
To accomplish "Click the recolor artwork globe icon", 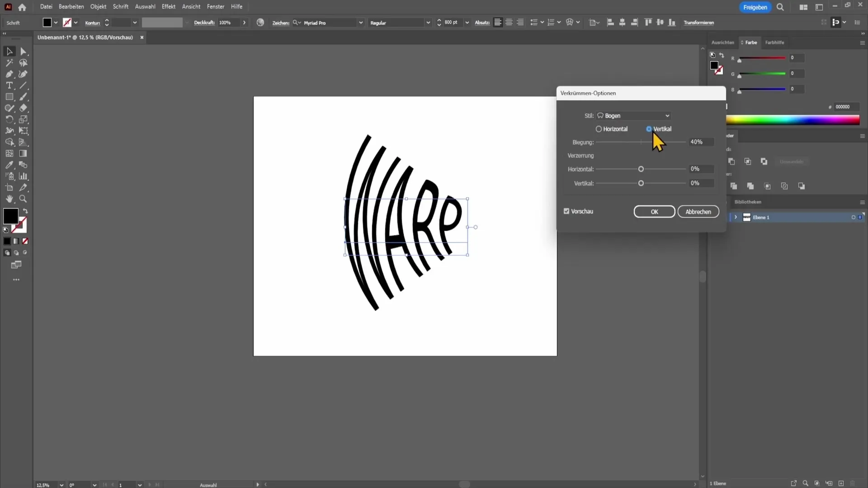I will 260,23.
